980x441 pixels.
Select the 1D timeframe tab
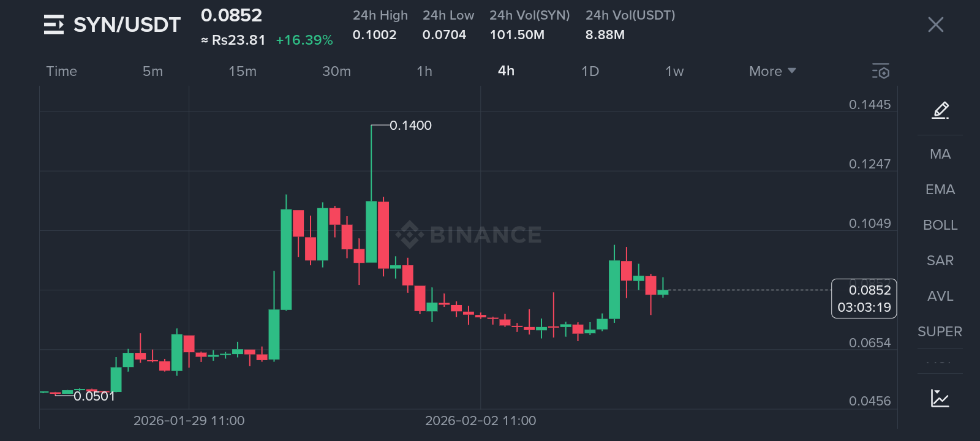[590, 71]
